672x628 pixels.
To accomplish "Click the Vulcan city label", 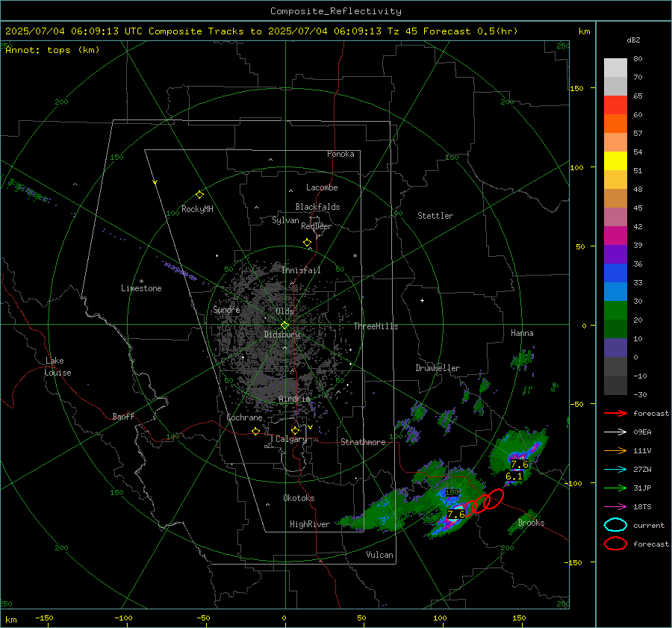I will click(379, 555).
